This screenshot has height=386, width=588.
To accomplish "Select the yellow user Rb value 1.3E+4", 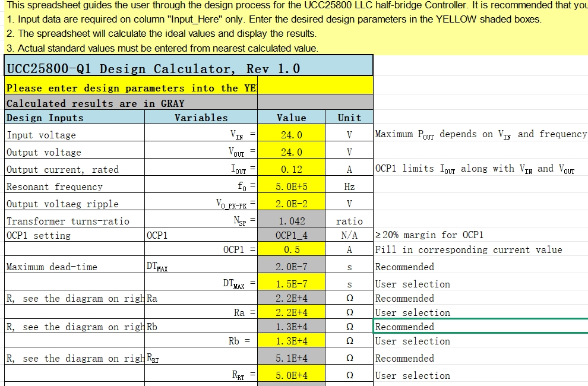I will pyautogui.click(x=291, y=341).
